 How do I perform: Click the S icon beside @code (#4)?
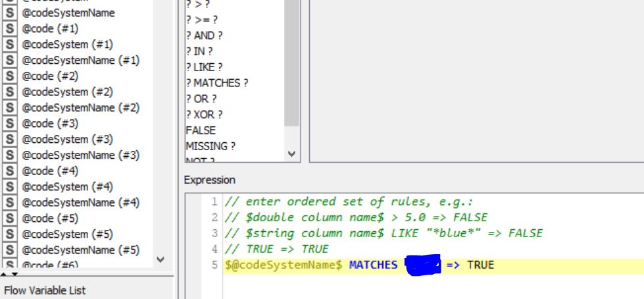(x=10, y=171)
